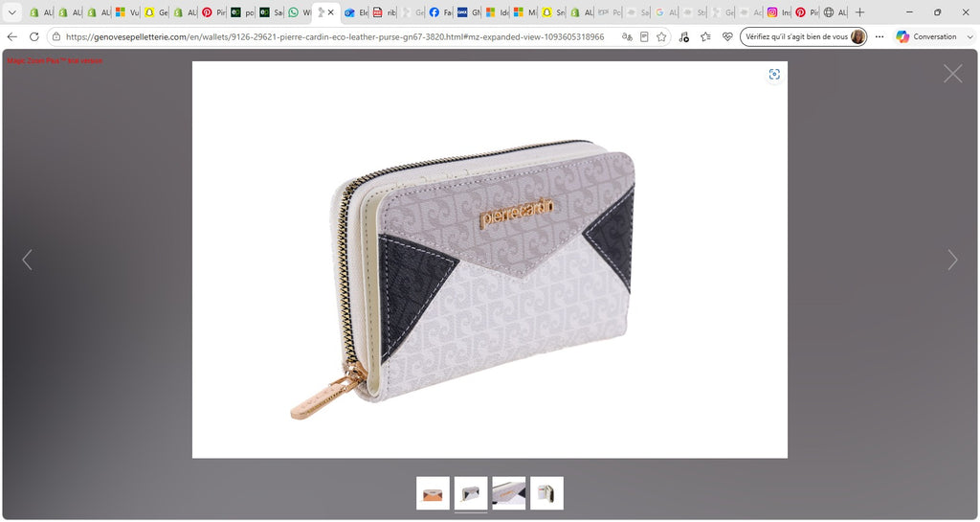The width and height of the screenshot is (980, 522).
Task: Switch to the Microsoft 'Vu' tab
Action: coord(127,11)
